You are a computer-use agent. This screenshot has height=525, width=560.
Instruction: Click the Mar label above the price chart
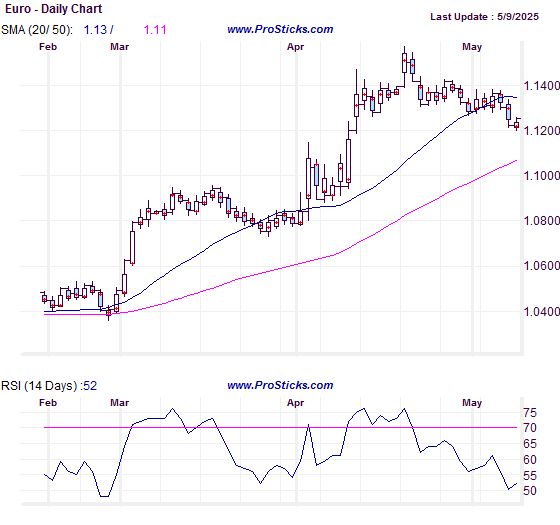click(119, 47)
